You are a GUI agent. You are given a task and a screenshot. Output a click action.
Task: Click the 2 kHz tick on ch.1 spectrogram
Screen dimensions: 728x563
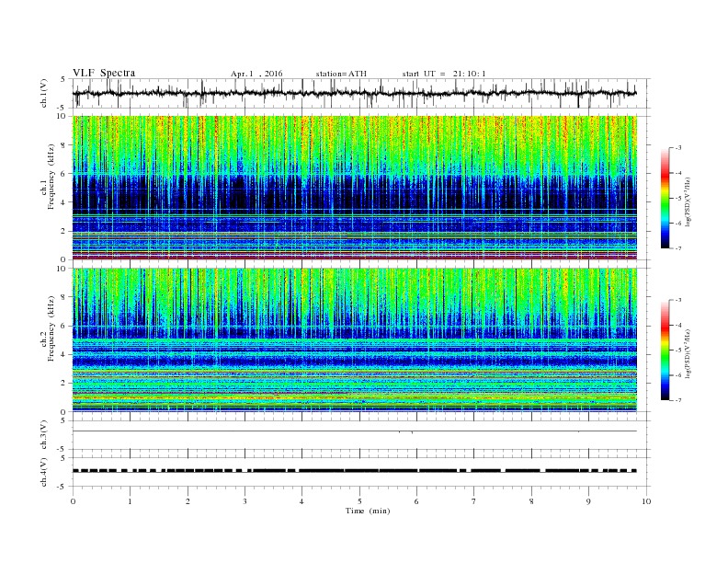coord(63,231)
